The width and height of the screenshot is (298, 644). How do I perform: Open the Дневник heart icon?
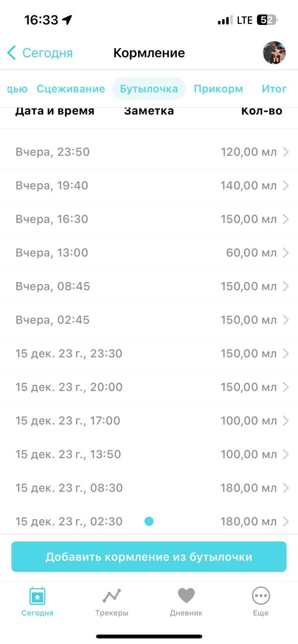click(x=186, y=595)
